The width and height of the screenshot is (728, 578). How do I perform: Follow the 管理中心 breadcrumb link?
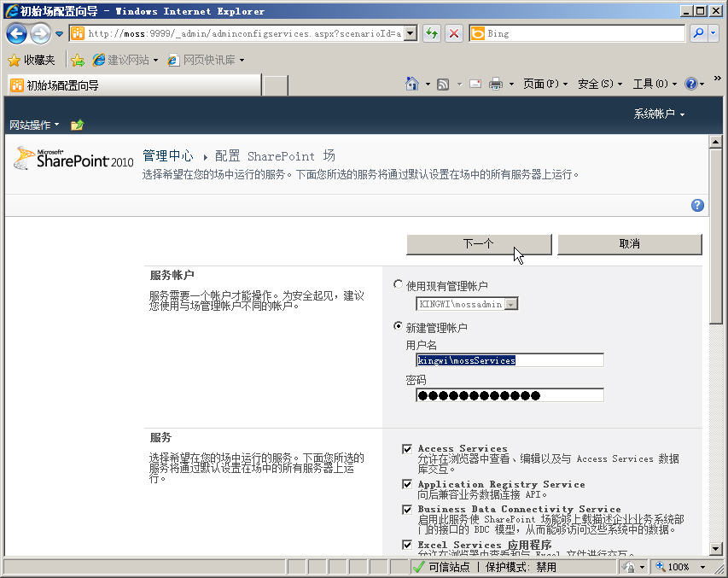tap(167, 156)
